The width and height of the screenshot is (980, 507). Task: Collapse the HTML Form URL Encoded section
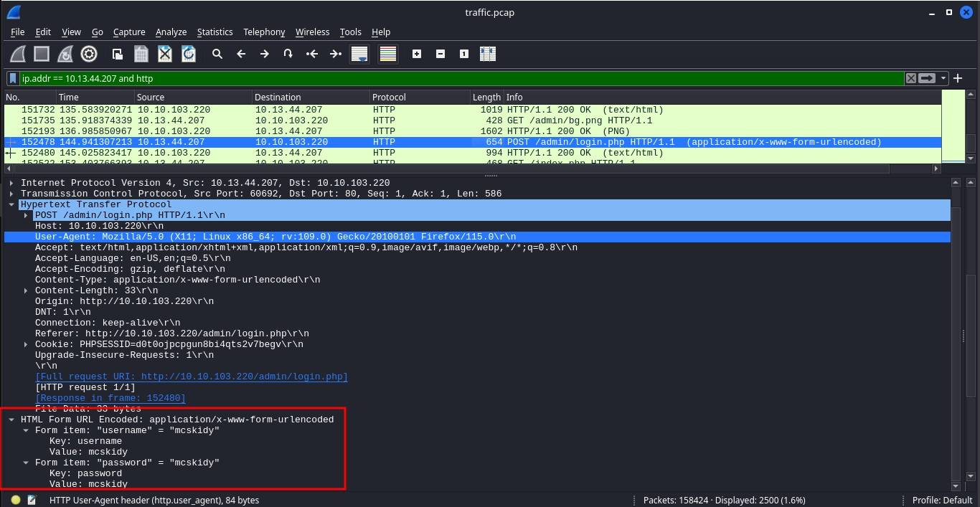[12, 420]
